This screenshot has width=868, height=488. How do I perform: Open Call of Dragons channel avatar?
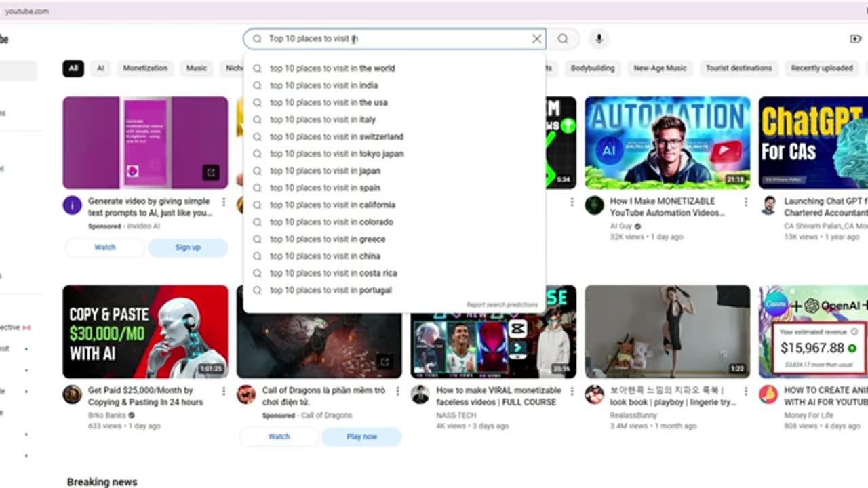247,394
